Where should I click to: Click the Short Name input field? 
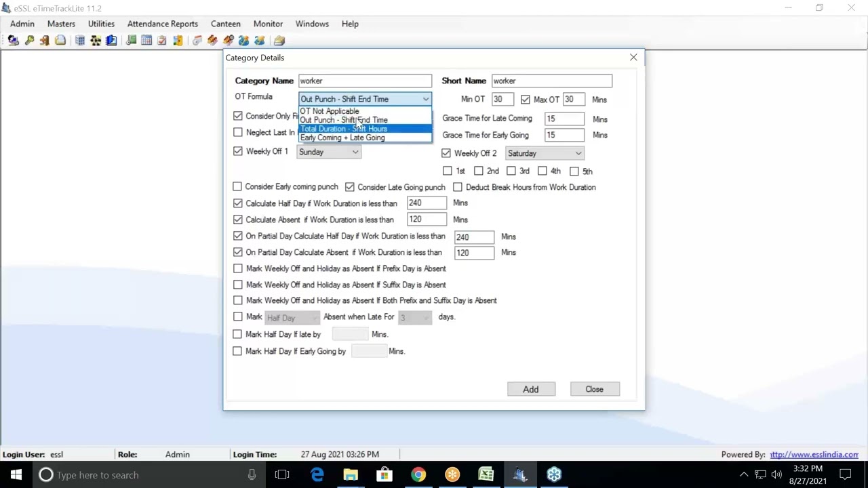tap(552, 81)
